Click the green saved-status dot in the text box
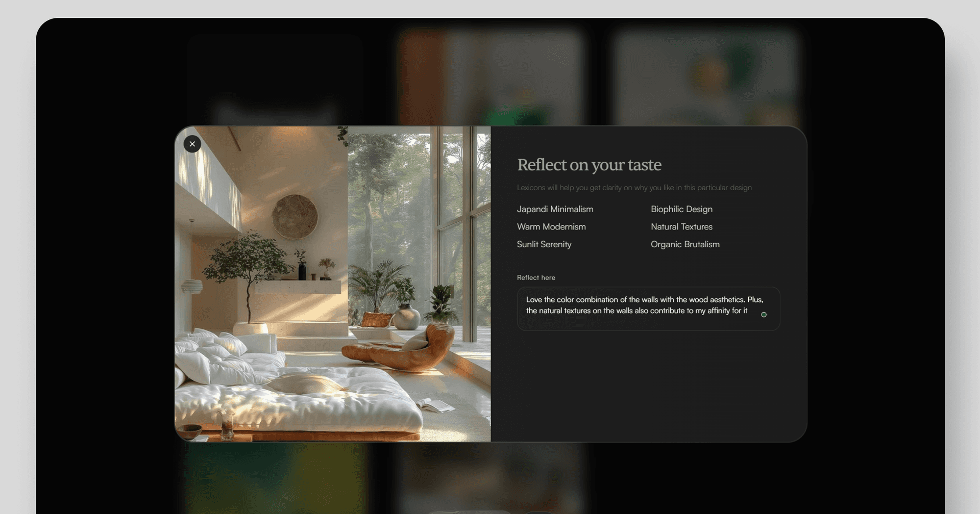The width and height of the screenshot is (980, 514). pyautogui.click(x=764, y=315)
